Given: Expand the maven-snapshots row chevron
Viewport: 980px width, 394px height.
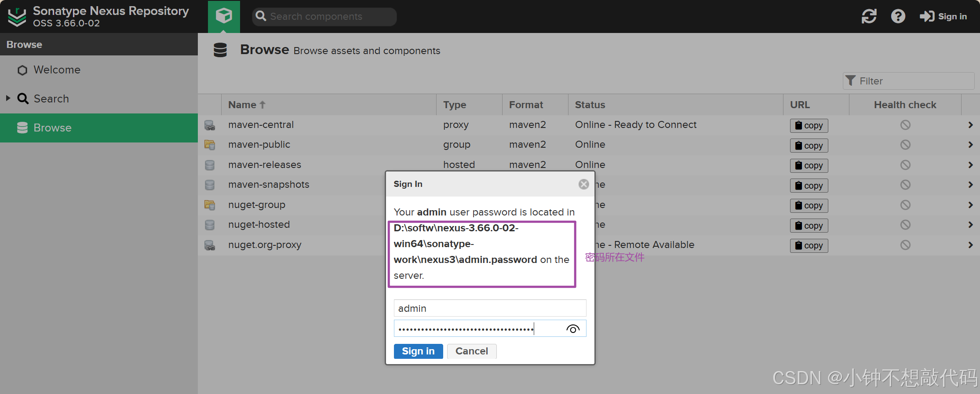Looking at the screenshot, I should (x=970, y=185).
